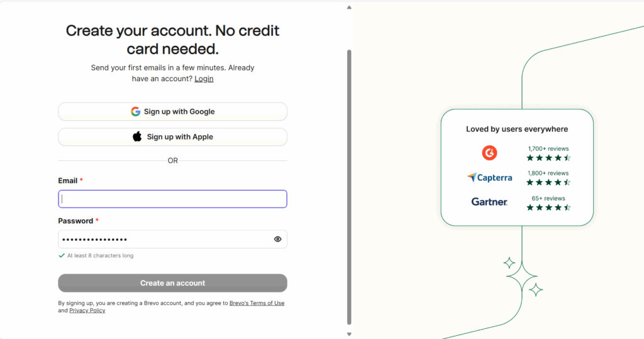Viewport: 644px width, 339px height.
Task: Click the G2 star rating row
Action: pyautogui.click(x=548, y=158)
